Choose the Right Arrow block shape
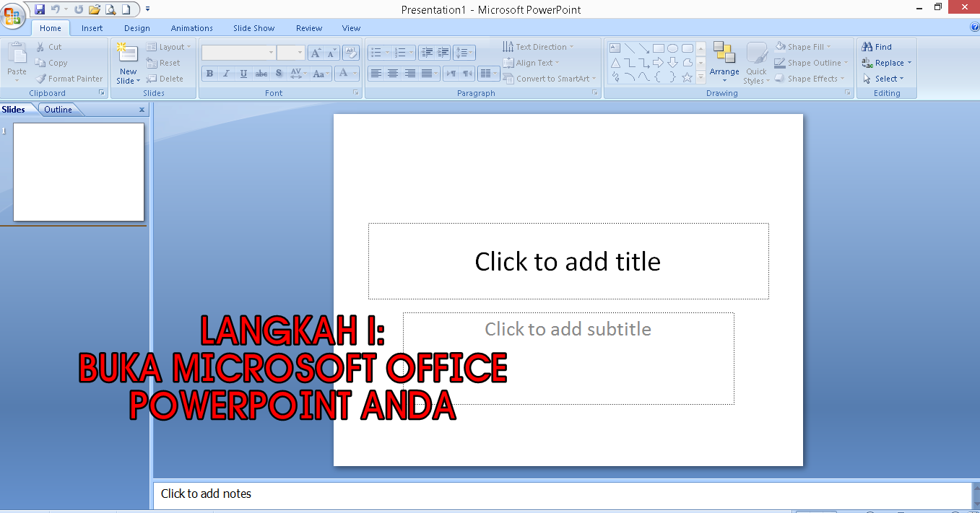This screenshot has width=980, height=513. (658, 63)
